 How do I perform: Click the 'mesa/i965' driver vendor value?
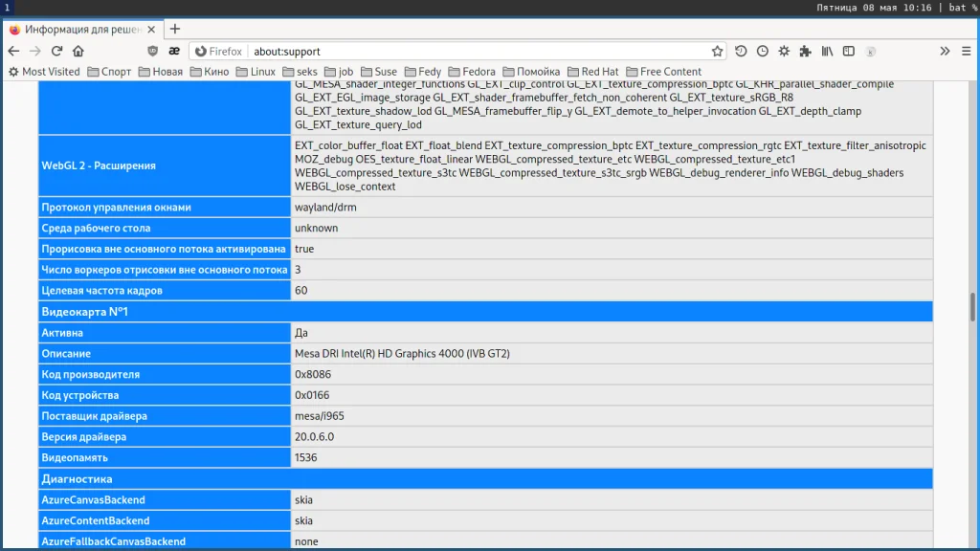(x=320, y=416)
